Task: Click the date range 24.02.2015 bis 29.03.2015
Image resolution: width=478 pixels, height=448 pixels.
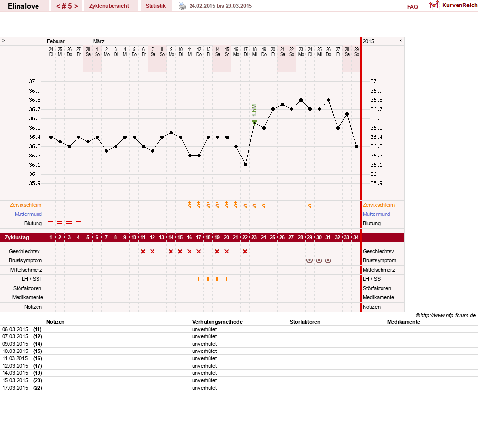Action: coord(221,6)
